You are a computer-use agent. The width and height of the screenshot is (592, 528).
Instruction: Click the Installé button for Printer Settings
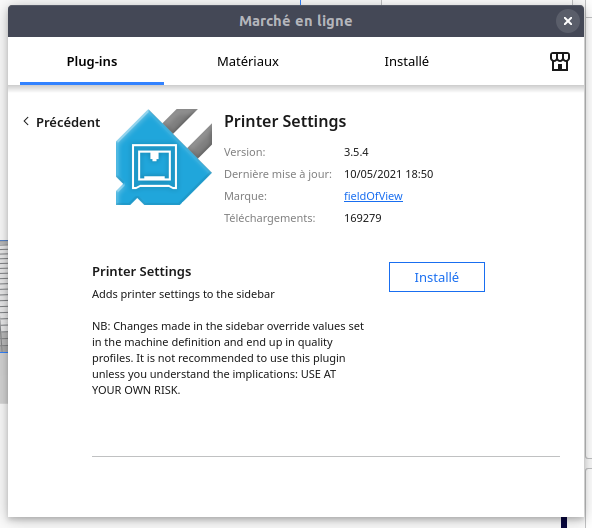click(436, 277)
